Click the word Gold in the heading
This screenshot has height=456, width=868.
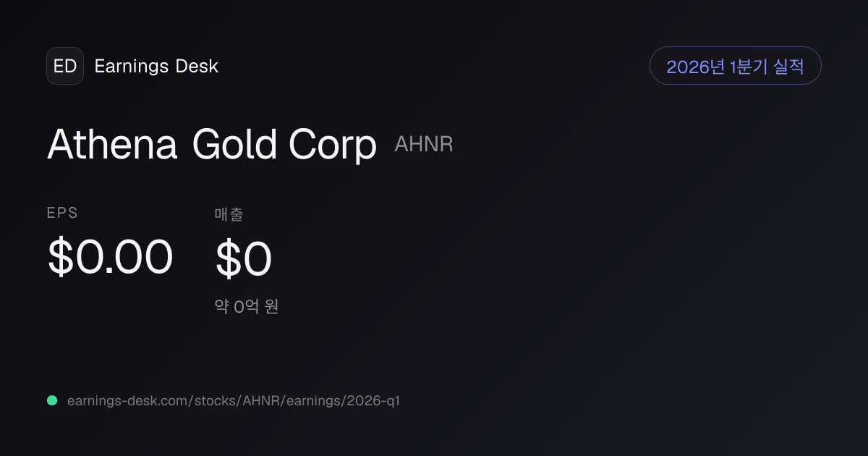point(234,145)
